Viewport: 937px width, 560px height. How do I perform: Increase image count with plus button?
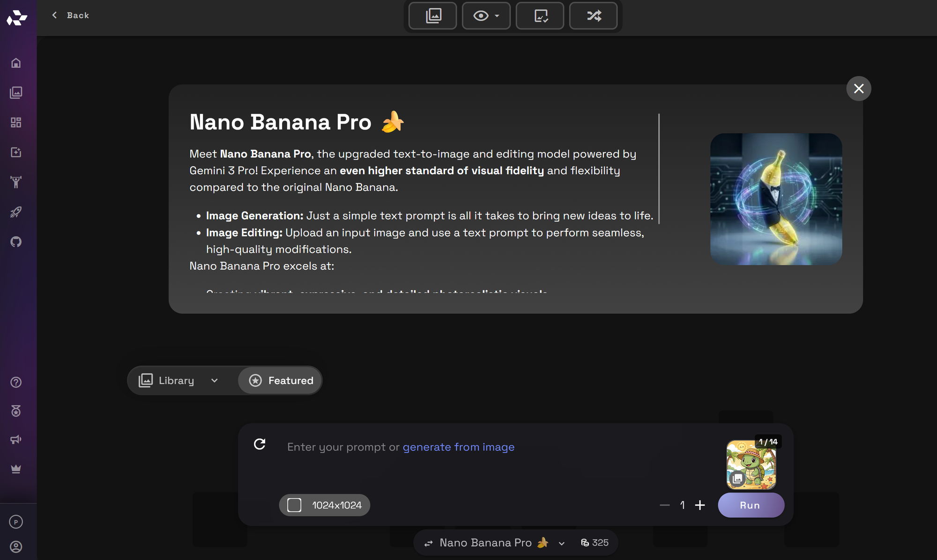click(x=700, y=505)
